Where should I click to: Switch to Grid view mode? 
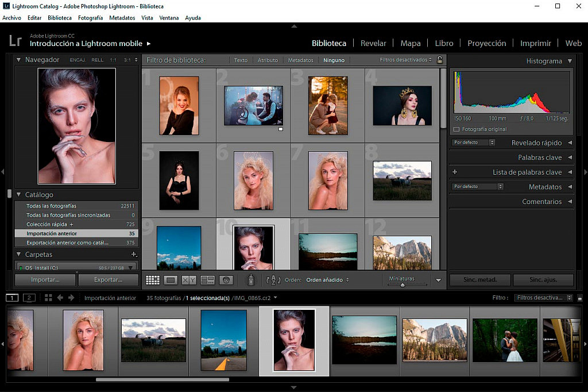152,280
